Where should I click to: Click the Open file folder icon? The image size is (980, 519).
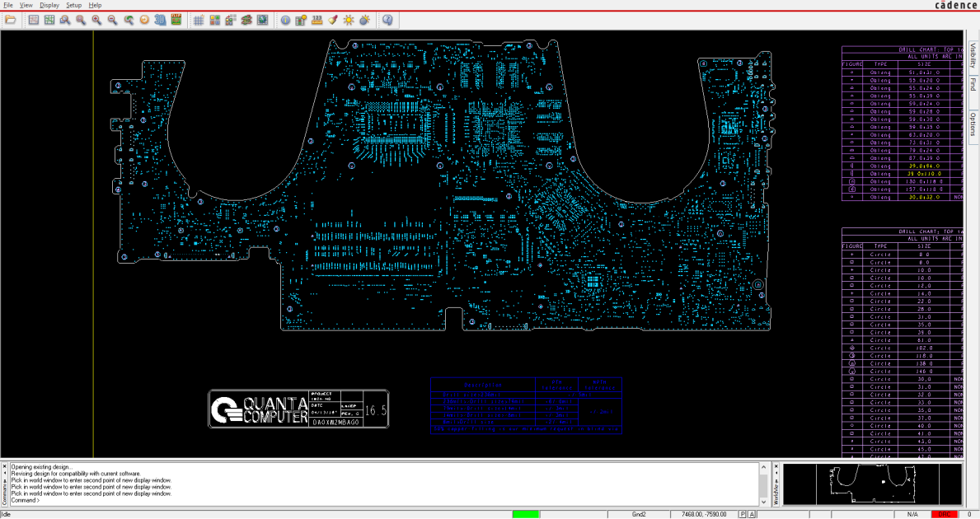click(x=11, y=20)
